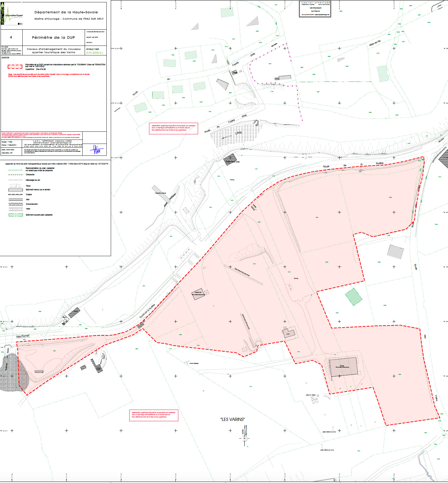
Task: Click the Enrochement legend symbol
Action: click(16, 204)
